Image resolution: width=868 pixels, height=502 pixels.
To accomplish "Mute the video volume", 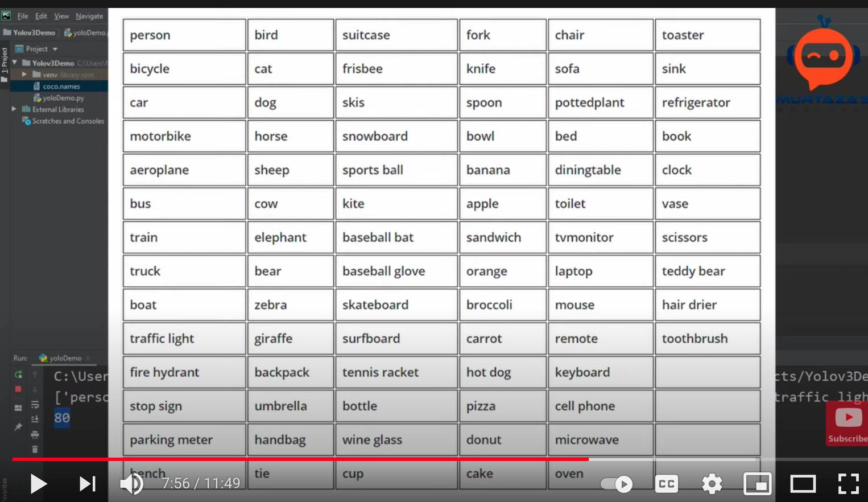I will [132, 484].
